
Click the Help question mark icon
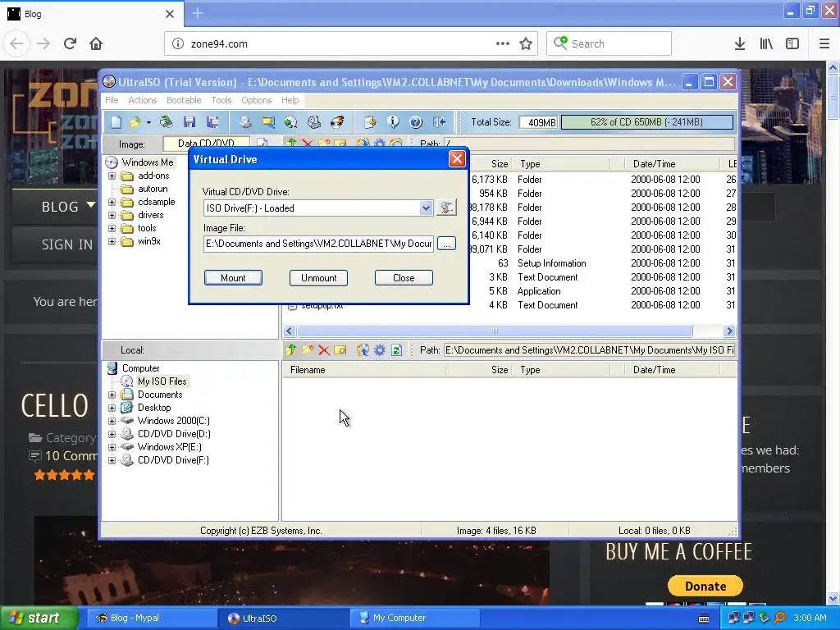click(416, 122)
